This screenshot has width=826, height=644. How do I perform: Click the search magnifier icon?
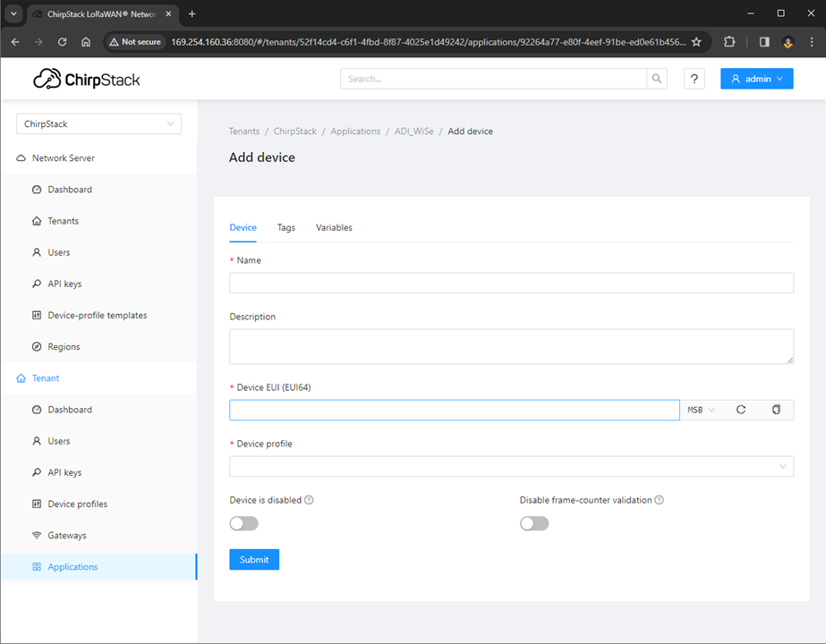click(x=657, y=79)
